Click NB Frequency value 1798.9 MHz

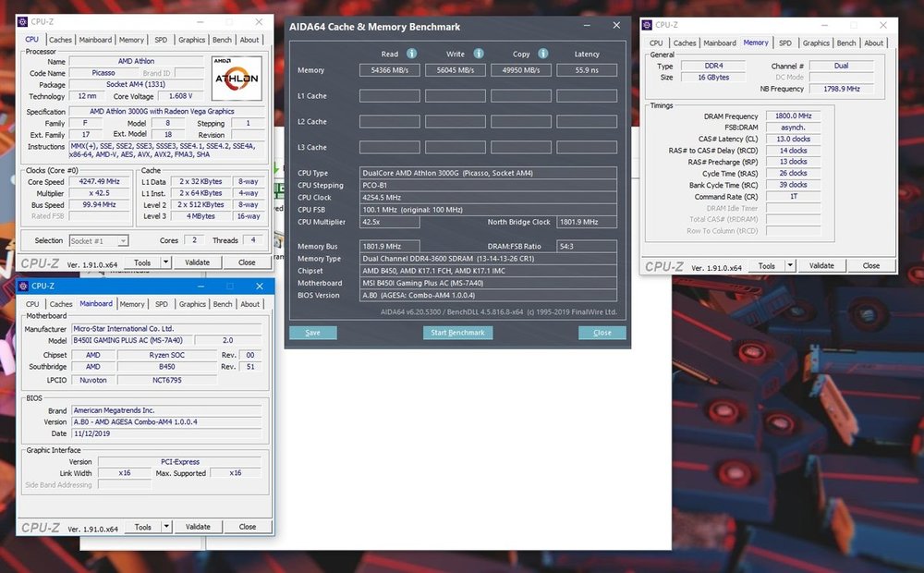842,89
